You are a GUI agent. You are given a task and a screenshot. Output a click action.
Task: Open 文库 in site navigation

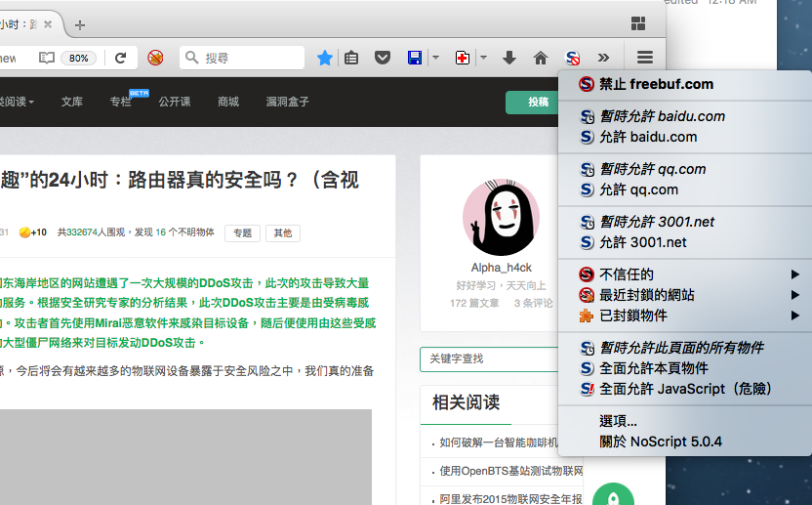click(72, 102)
